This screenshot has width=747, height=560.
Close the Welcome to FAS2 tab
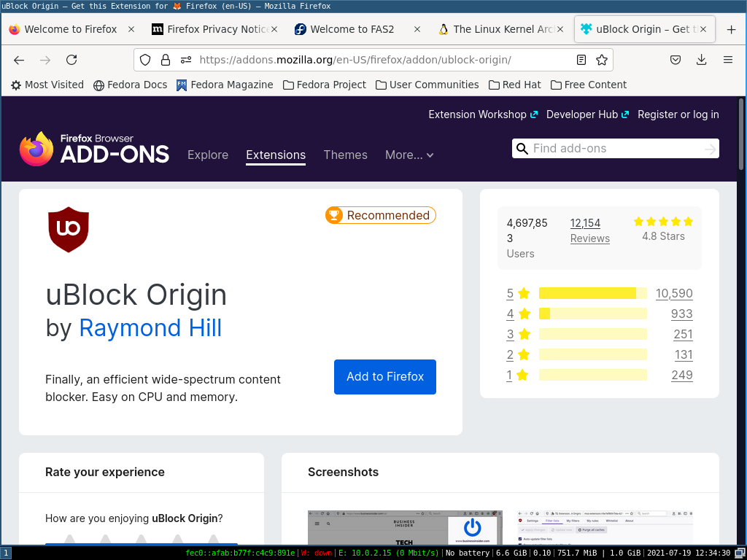click(x=417, y=29)
